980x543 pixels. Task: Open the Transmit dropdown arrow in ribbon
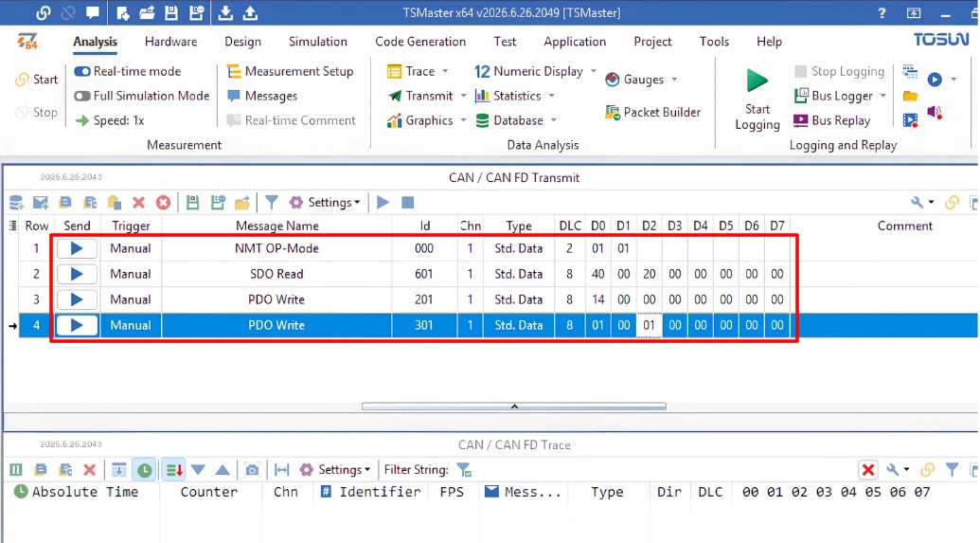463,97
